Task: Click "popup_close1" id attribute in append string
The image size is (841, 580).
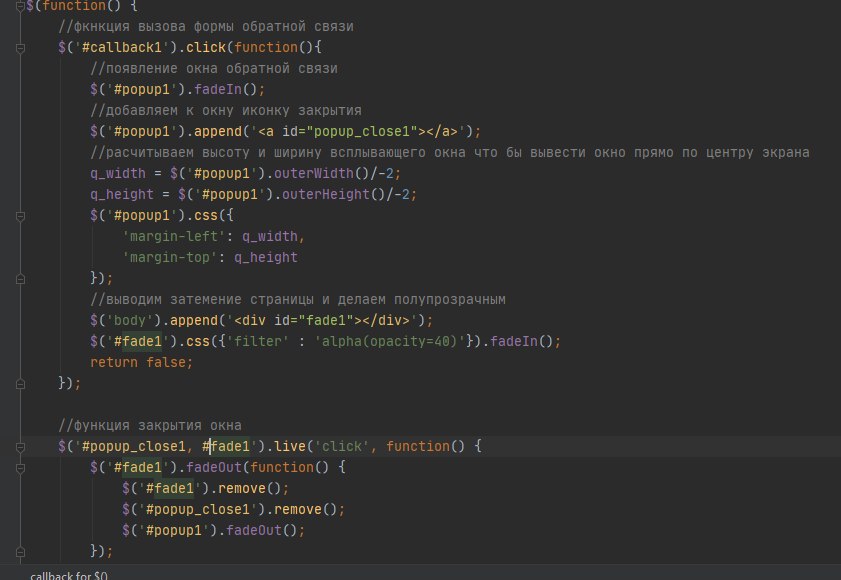Action: pyautogui.click(x=362, y=131)
